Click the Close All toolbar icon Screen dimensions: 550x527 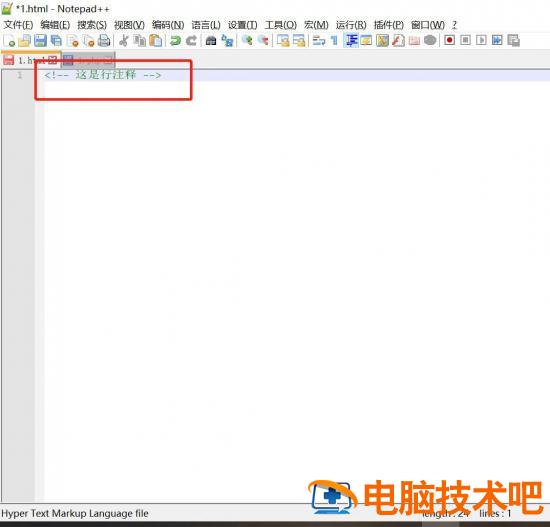[x=88, y=41]
